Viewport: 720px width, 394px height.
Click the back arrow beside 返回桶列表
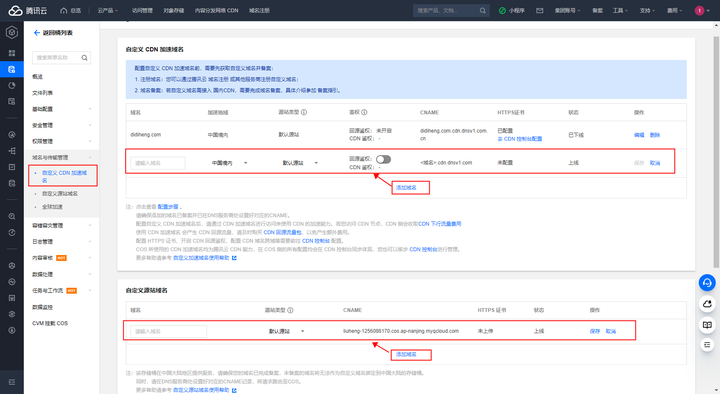pos(37,33)
